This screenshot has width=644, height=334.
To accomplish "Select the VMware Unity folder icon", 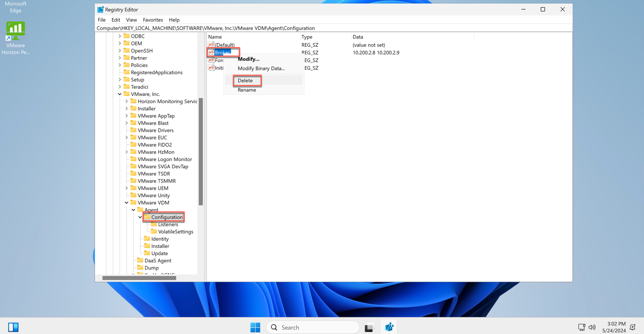I will click(x=133, y=195).
